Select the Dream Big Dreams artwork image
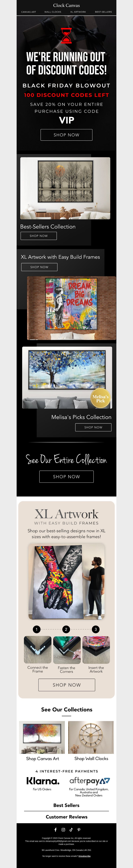 71,308
